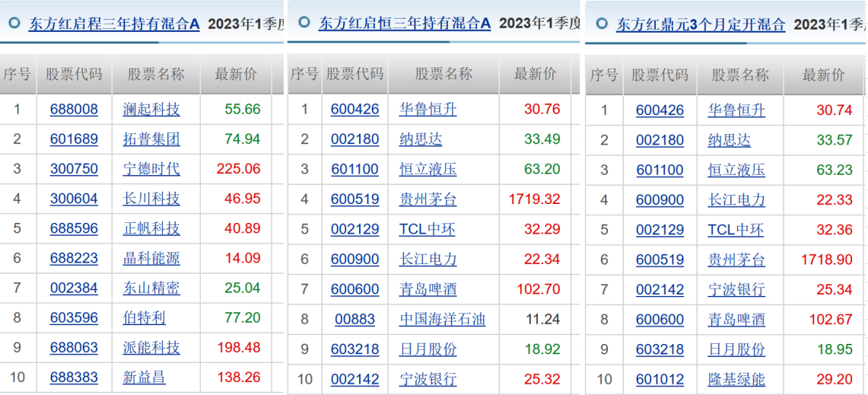The image size is (868, 395).
Task: Open the 中国海洋石油 stock link
Action: (442, 320)
